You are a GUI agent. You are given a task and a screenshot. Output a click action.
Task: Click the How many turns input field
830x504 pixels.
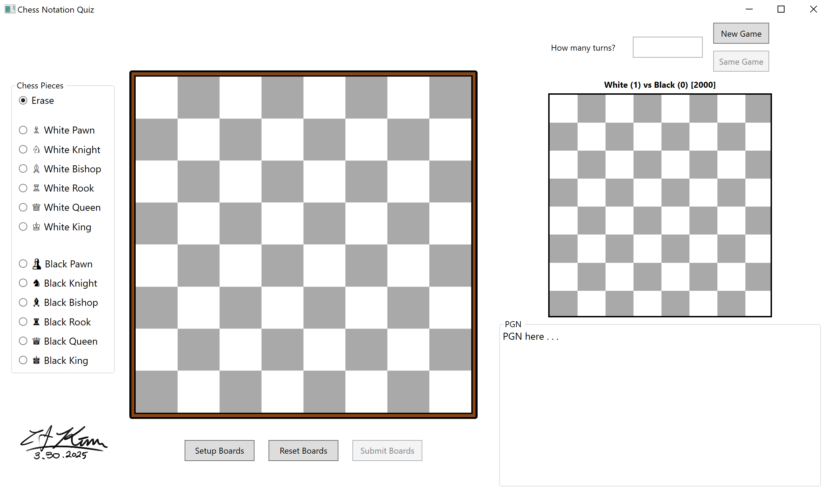tap(667, 47)
